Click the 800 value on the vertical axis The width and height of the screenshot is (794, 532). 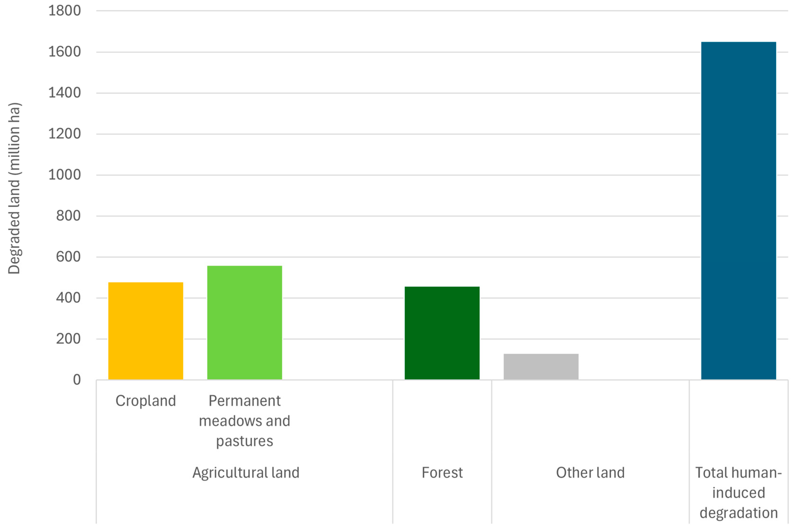point(68,216)
